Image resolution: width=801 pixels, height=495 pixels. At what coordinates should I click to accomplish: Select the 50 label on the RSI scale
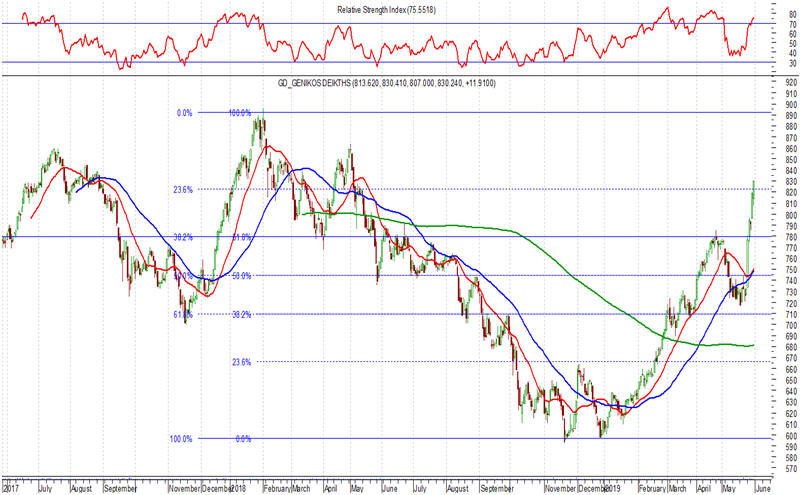pyautogui.click(x=792, y=44)
